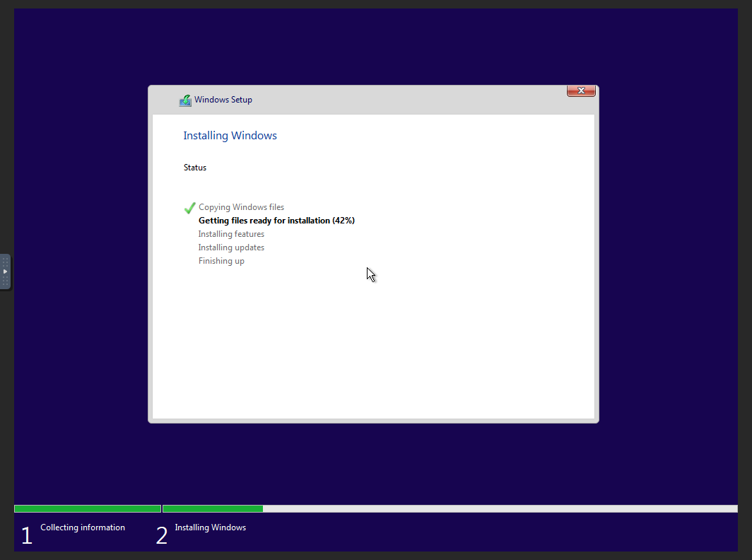Close the Windows Setup dialog

(x=581, y=91)
